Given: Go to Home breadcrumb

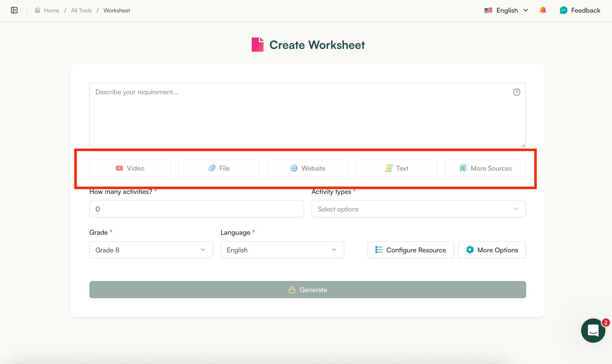Looking at the screenshot, I should [51, 10].
